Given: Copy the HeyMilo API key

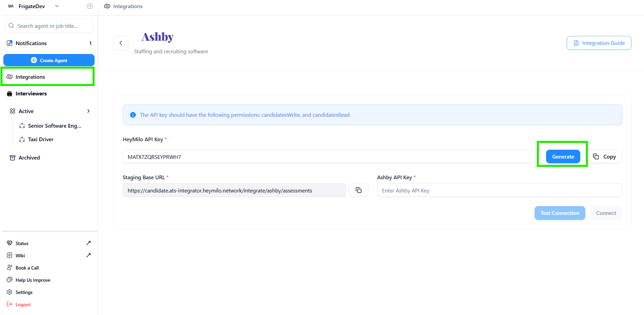Looking at the screenshot, I should pyautogui.click(x=605, y=156).
